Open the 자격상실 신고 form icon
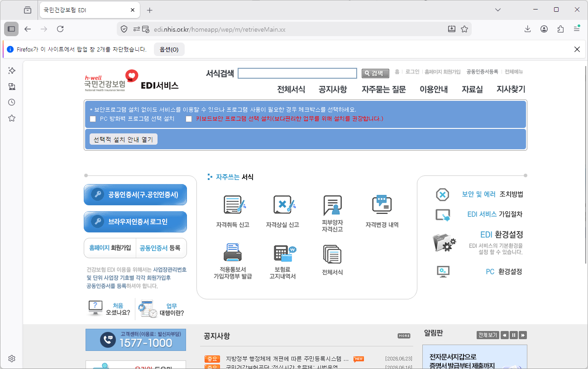This screenshot has height=369, width=588. point(284,205)
